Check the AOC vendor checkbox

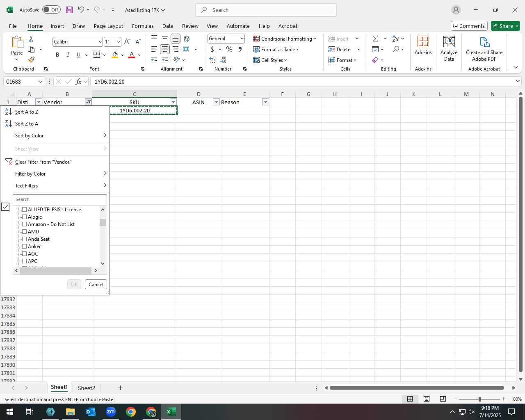tap(24, 254)
